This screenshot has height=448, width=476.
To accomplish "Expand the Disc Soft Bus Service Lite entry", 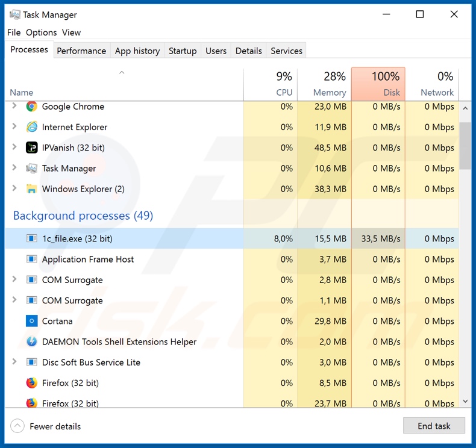I will 14,362.
